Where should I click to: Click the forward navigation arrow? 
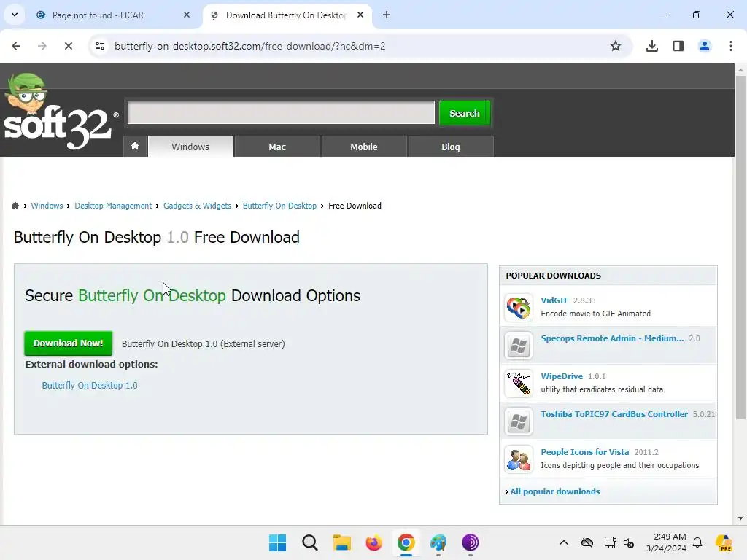(42, 46)
